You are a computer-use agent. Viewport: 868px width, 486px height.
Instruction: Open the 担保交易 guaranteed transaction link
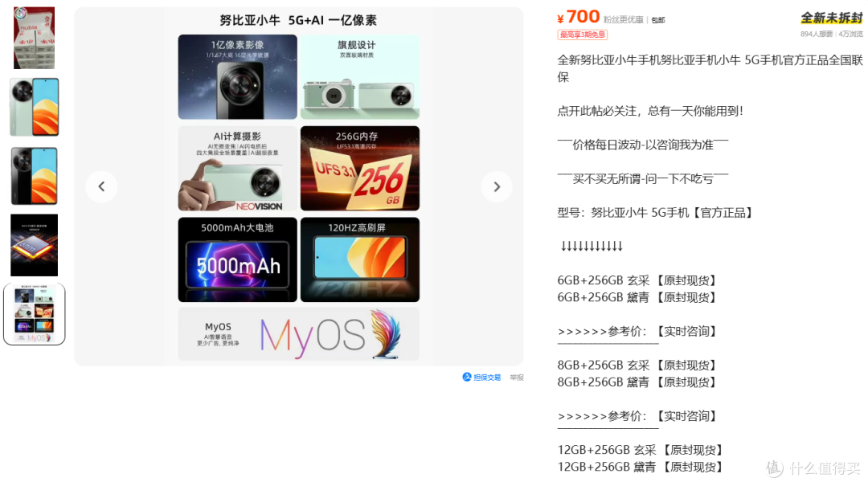pos(481,378)
